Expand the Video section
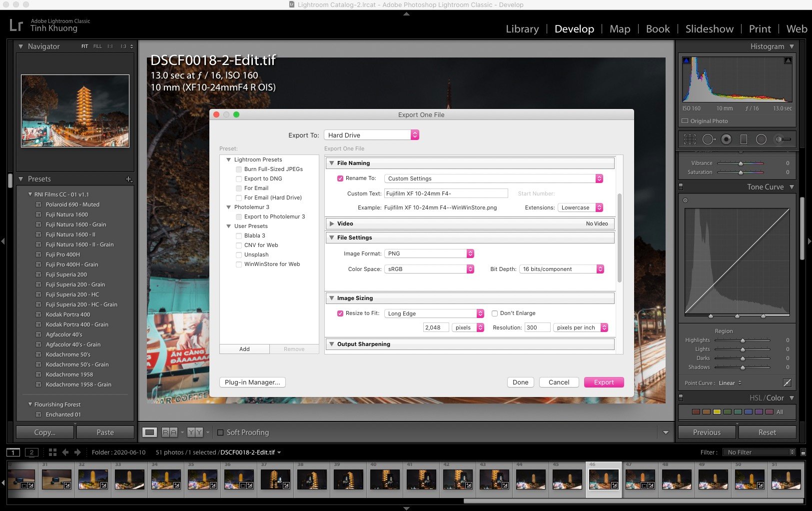The width and height of the screenshot is (812, 511). point(332,223)
